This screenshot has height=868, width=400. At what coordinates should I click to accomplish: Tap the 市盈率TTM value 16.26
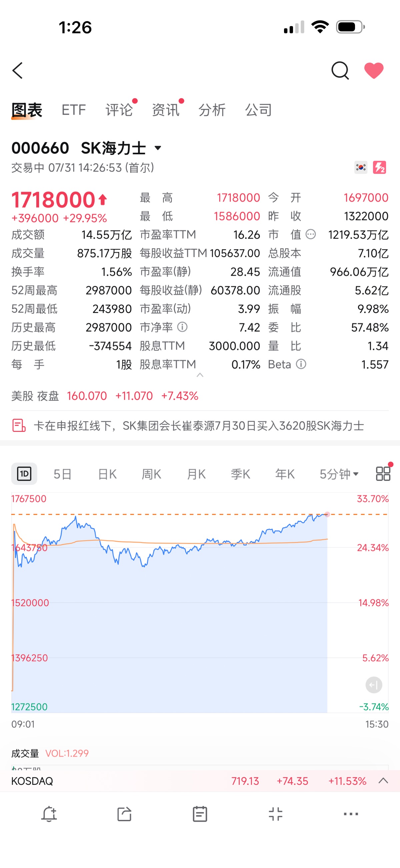click(x=247, y=235)
